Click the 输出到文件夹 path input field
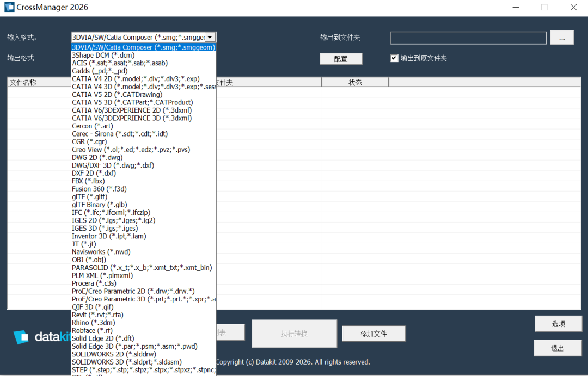 pos(468,38)
